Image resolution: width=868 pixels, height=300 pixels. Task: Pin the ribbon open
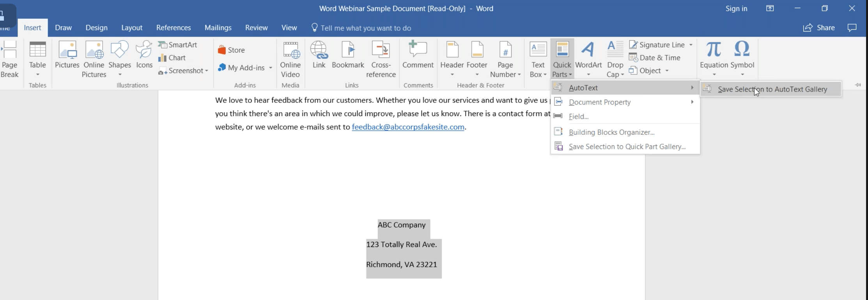click(858, 85)
